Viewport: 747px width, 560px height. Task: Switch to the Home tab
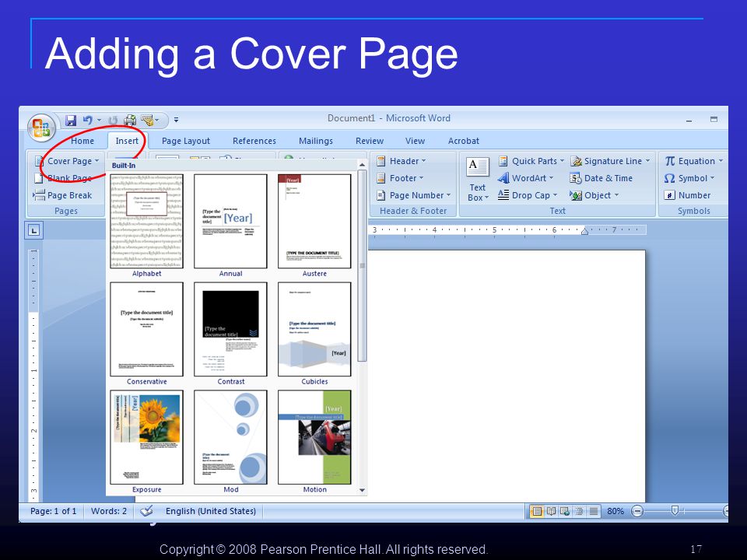(x=82, y=141)
